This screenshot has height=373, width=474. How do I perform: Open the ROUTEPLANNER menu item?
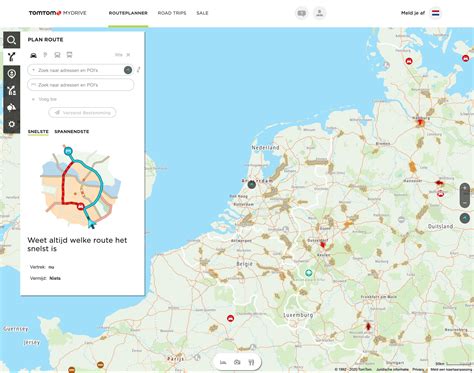click(x=128, y=13)
